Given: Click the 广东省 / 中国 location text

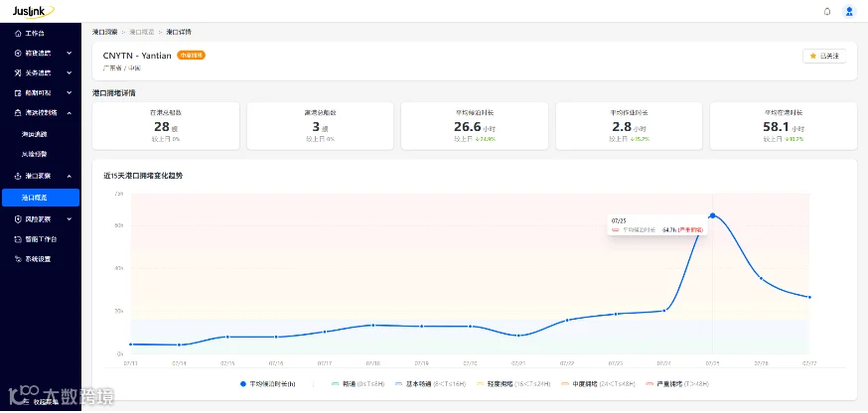Looking at the screenshot, I should [x=122, y=69].
